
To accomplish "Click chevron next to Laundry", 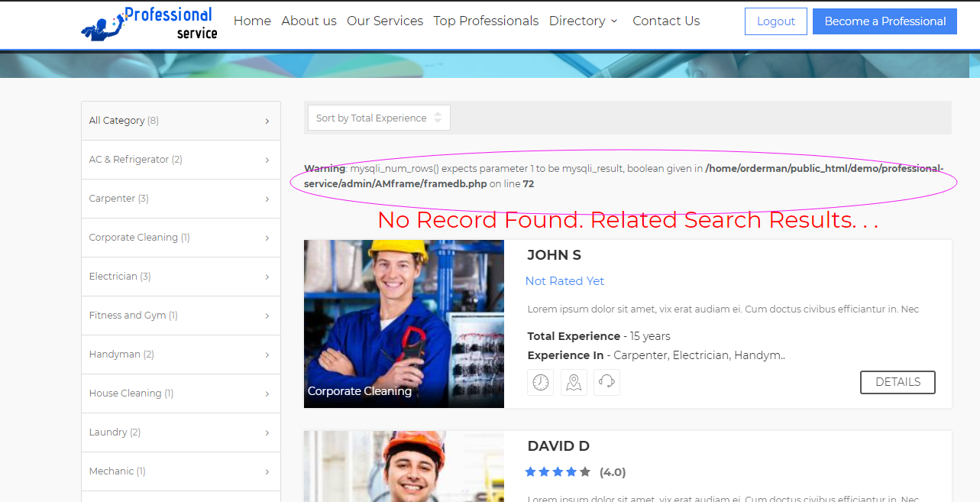I will 267,433.
